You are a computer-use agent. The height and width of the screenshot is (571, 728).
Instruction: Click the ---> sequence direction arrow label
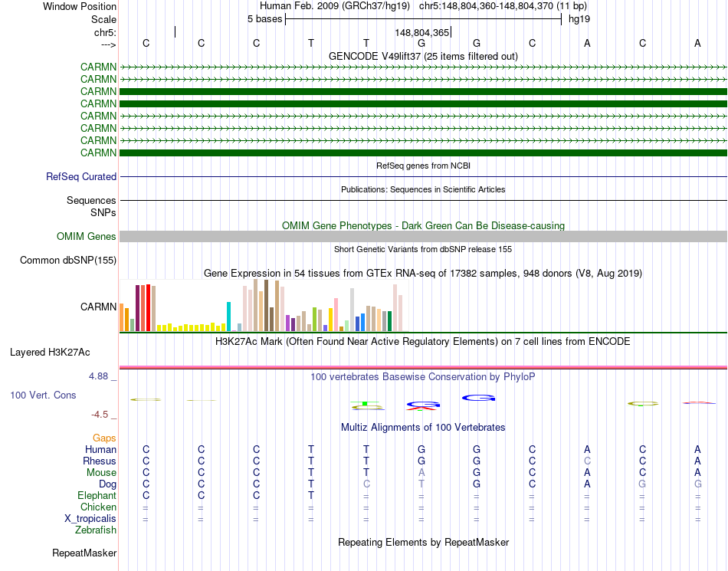tap(108, 44)
